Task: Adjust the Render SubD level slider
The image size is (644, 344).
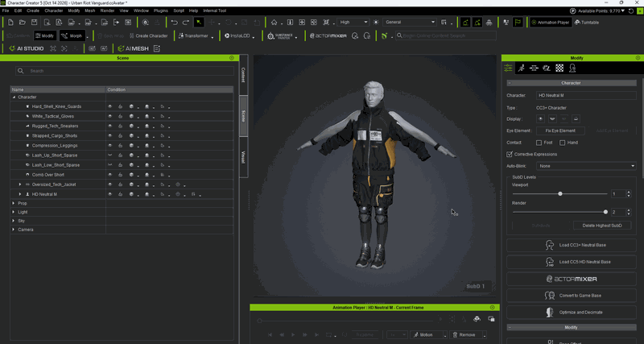Action: click(x=559, y=212)
